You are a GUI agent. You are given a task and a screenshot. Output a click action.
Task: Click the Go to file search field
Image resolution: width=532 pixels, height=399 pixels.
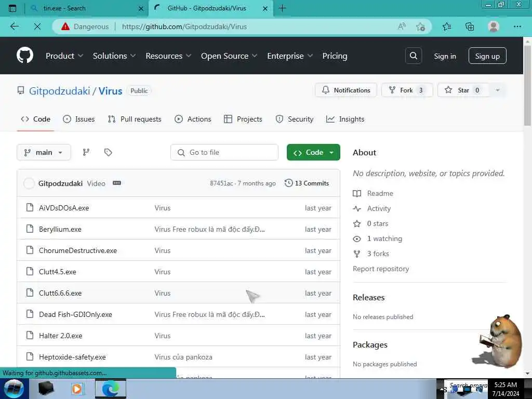224,152
